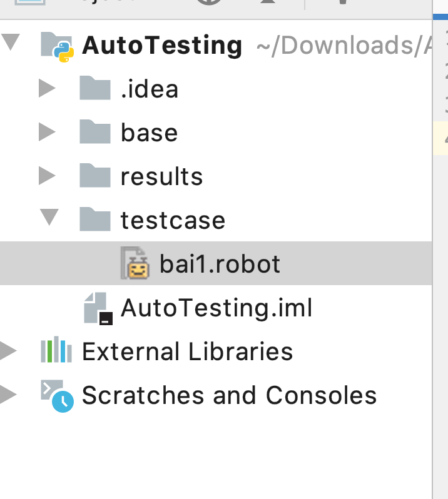Expand the External Libraries node arrow
The image size is (448, 499).
[x=8, y=351]
